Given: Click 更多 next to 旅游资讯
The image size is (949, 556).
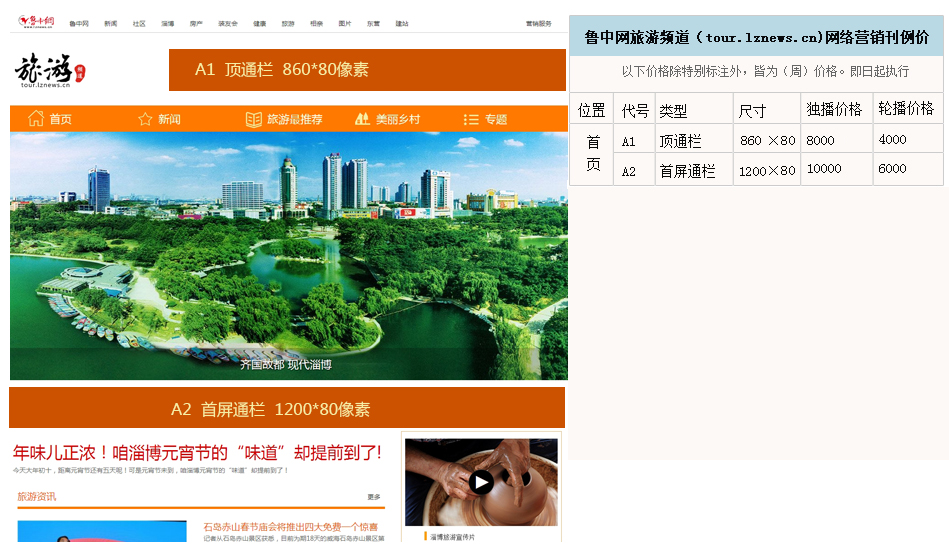Looking at the screenshot, I should coord(374,497).
